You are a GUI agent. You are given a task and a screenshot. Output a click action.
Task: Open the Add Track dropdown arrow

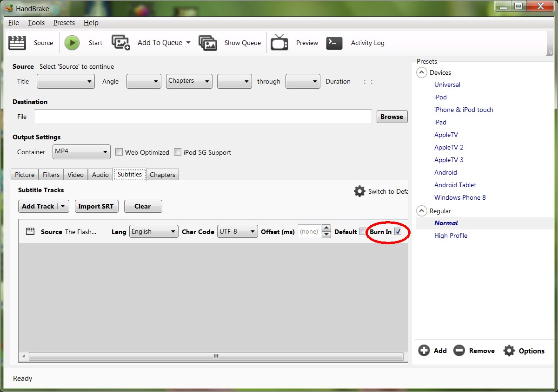[x=63, y=206]
